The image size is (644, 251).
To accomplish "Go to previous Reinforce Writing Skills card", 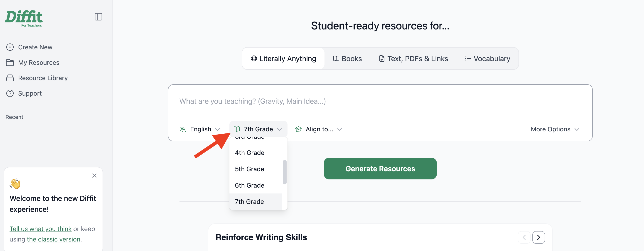I will pyautogui.click(x=524, y=237).
